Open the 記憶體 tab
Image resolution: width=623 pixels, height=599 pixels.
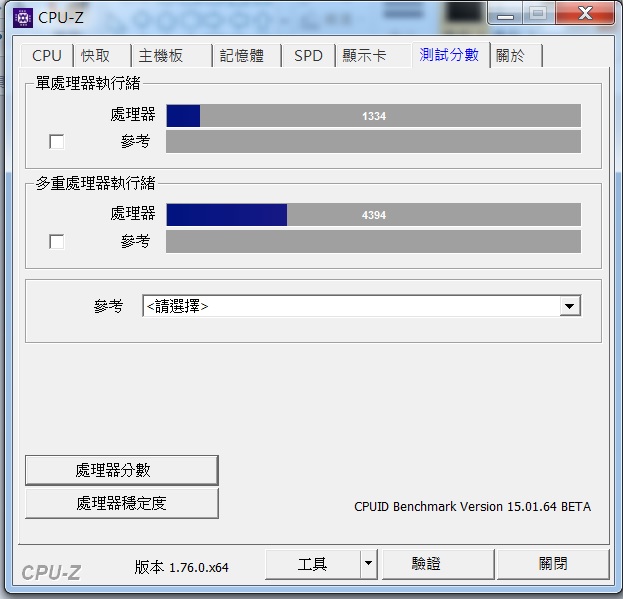click(x=247, y=56)
